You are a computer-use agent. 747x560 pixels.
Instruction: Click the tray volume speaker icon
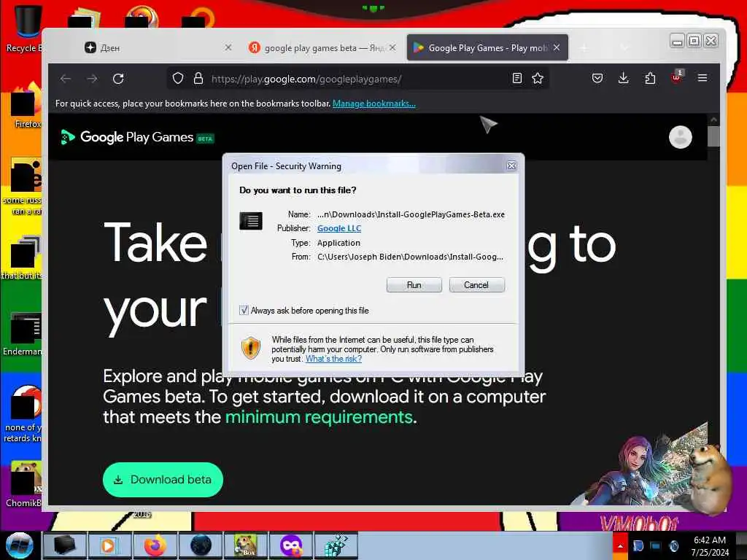pyautogui.click(x=673, y=546)
